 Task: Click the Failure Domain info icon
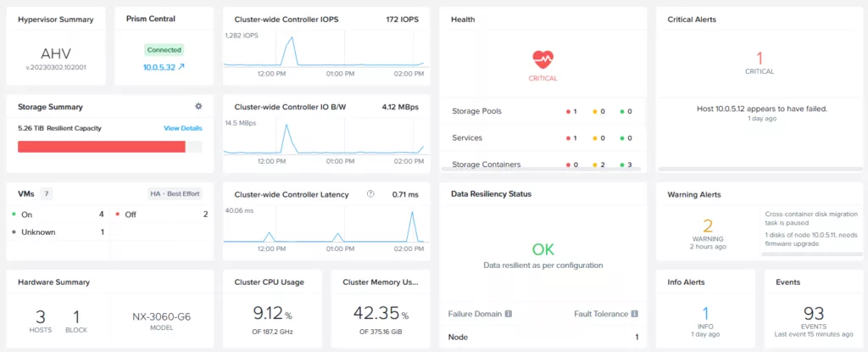tap(508, 314)
